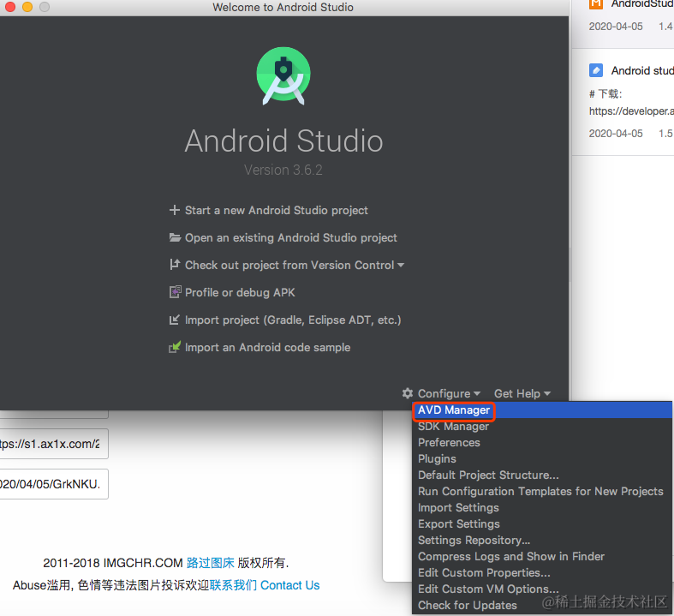Open the Android stud note title

point(642,70)
